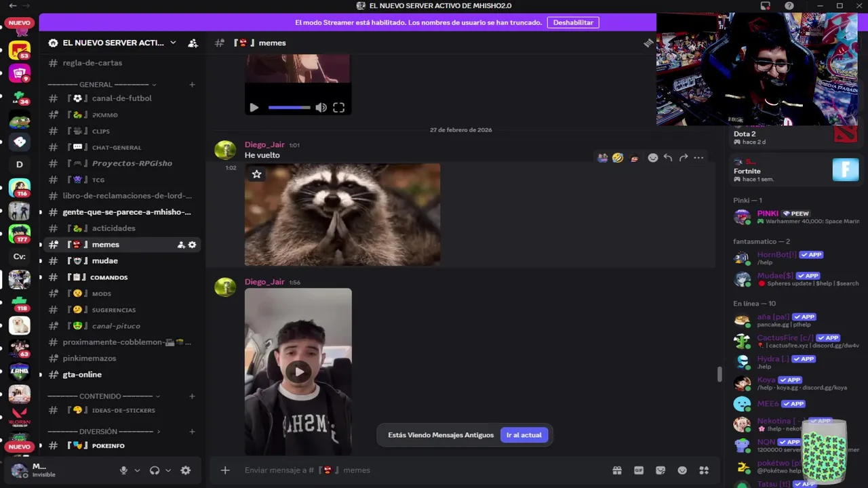Add a channel to CONTENIDO category
The width and height of the screenshot is (868, 488).
192,396
